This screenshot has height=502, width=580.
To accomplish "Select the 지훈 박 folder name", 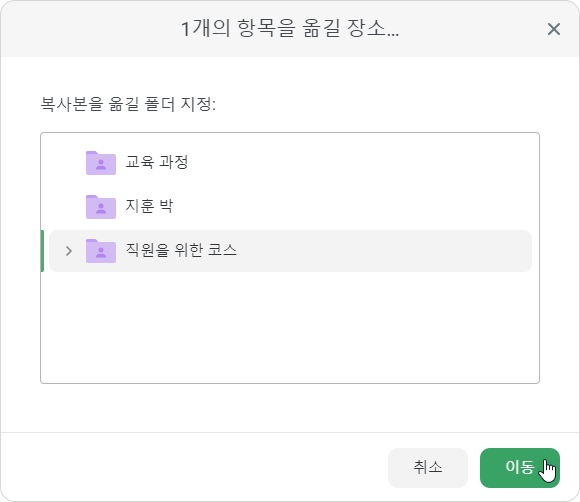I will pos(149,206).
